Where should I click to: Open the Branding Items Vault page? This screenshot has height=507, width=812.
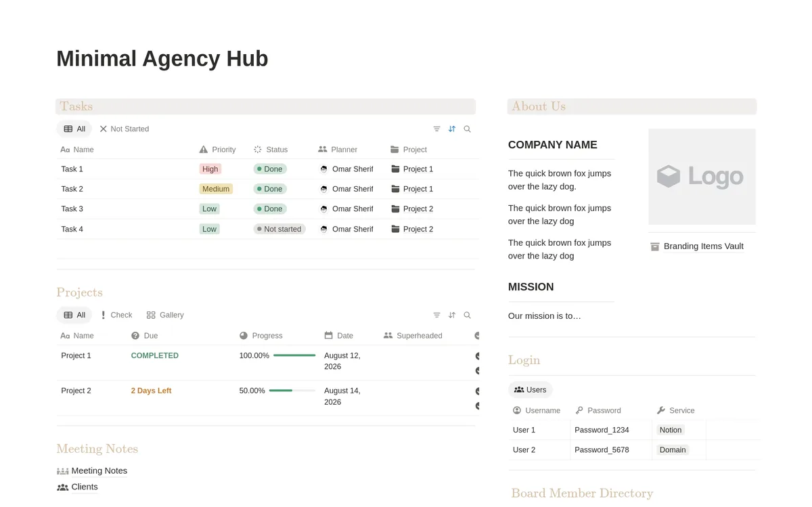tap(704, 246)
